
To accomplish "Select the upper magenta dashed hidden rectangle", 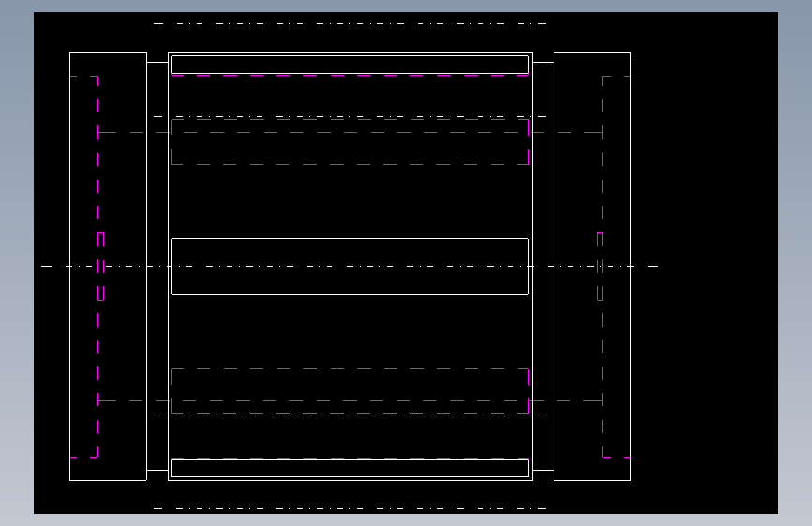I will point(350,142).
